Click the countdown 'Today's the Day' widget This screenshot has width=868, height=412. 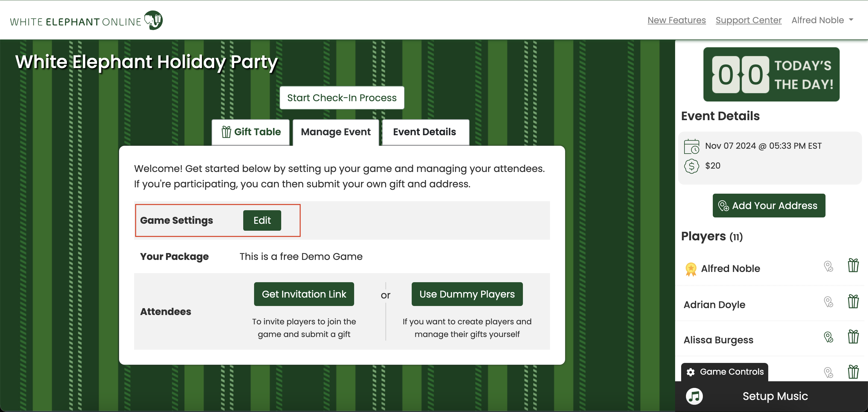(771, 74)
